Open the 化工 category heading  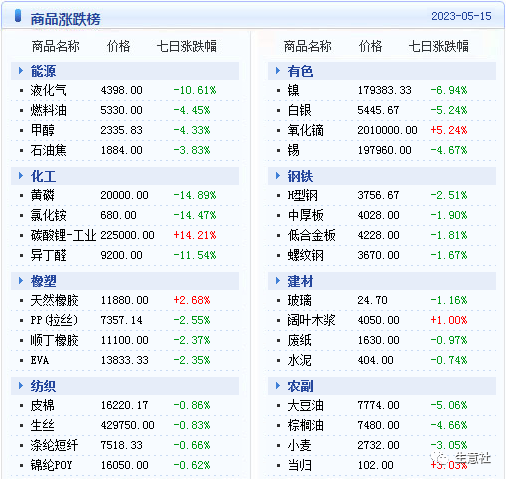43,176
